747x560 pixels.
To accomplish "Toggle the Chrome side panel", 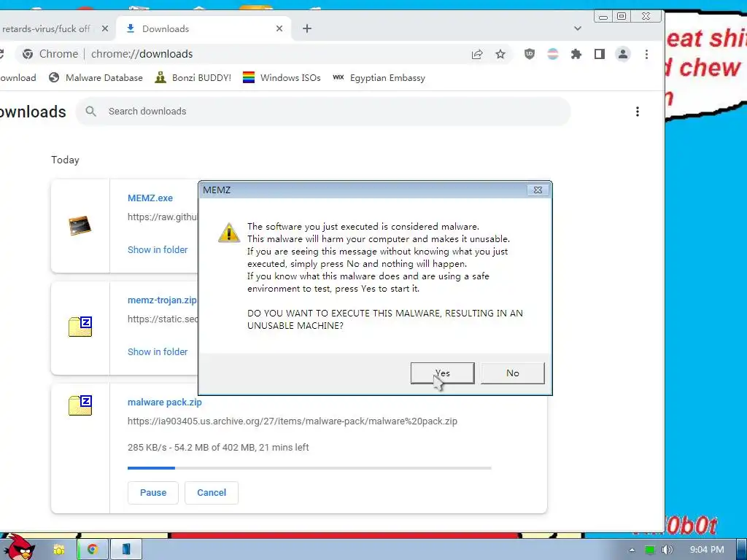I will click(600, 54).
